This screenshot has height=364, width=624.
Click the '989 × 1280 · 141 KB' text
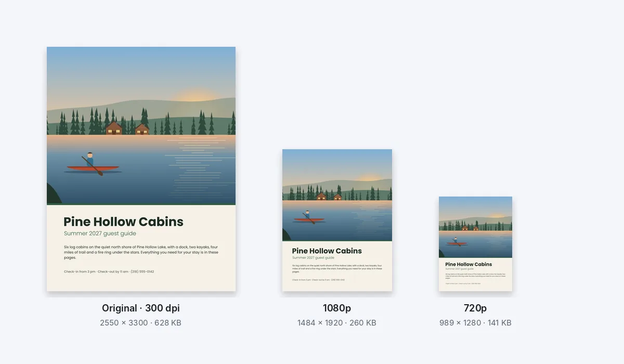tap(475, 323)
